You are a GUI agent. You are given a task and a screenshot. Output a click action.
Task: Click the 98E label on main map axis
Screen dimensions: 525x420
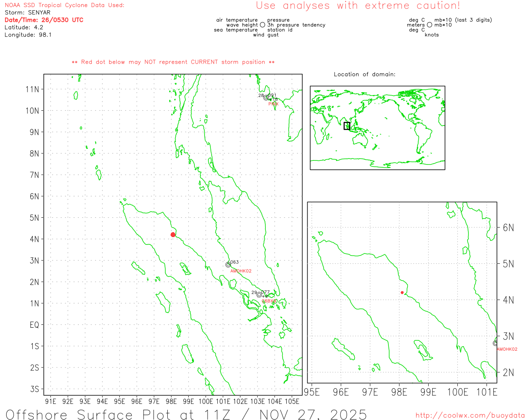171,401
